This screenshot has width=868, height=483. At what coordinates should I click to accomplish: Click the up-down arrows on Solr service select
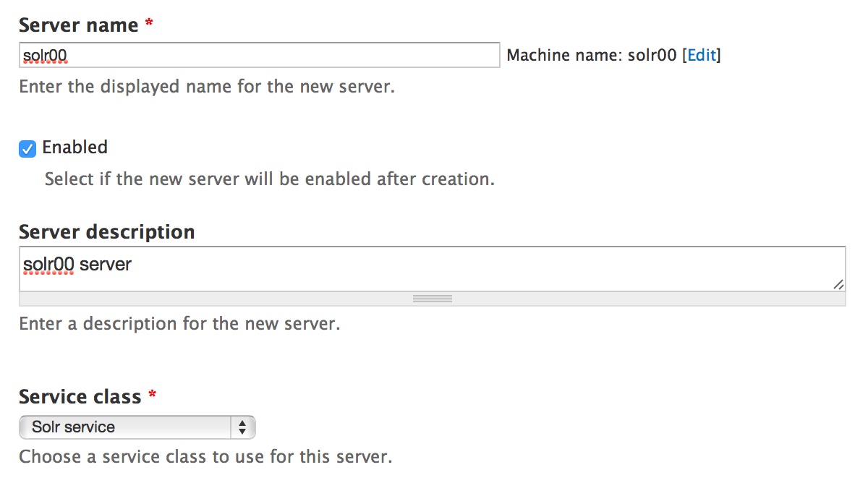(x=242, y=427)
